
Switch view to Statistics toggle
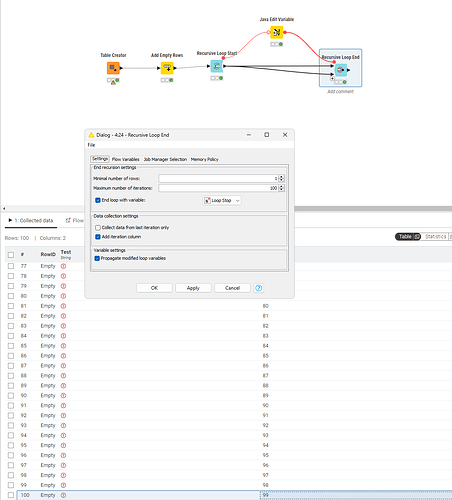[x=435, y=236]
